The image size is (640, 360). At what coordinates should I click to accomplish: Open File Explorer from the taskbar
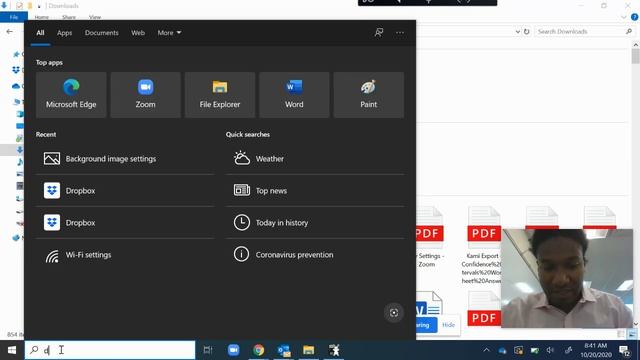309,350
